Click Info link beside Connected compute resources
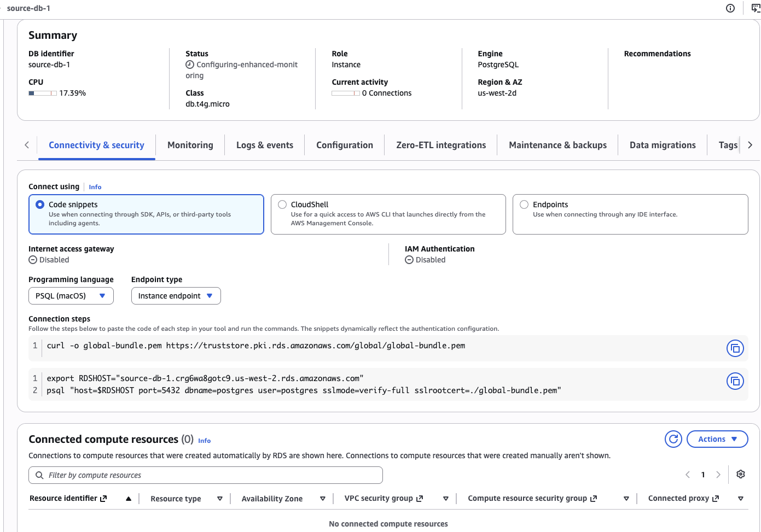The width and height of the screenshot is (761, 532). [x=205, y=441]
